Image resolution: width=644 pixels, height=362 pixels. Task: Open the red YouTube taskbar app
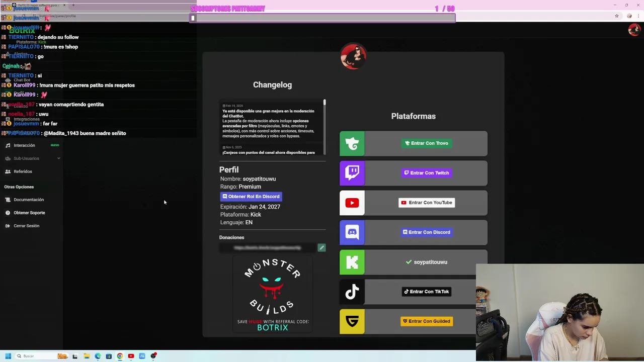coord(131,356)
